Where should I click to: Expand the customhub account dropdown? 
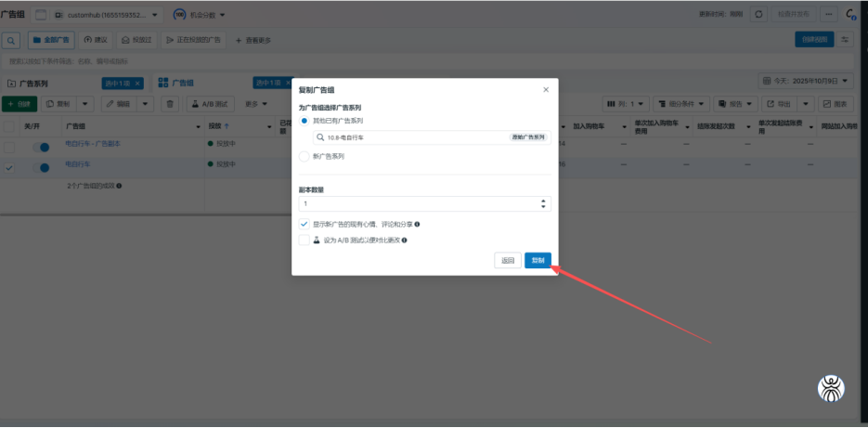[153, 15]
